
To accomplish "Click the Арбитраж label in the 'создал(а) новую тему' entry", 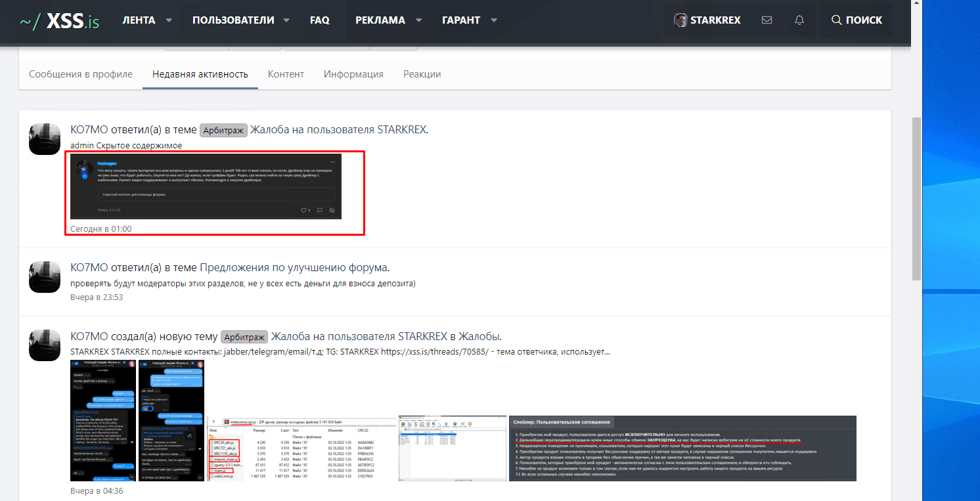I will point(244,337).
